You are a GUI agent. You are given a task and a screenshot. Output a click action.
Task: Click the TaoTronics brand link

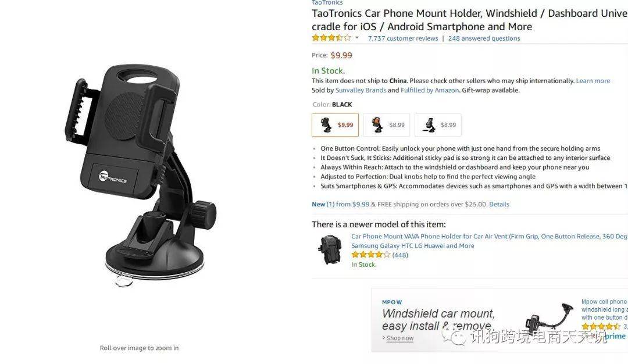[x=327, y=3]
